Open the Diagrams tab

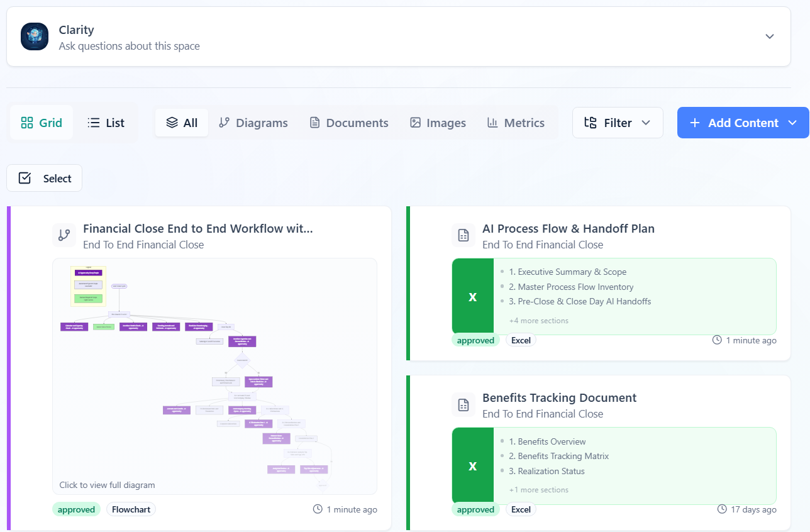click(253, 123)
